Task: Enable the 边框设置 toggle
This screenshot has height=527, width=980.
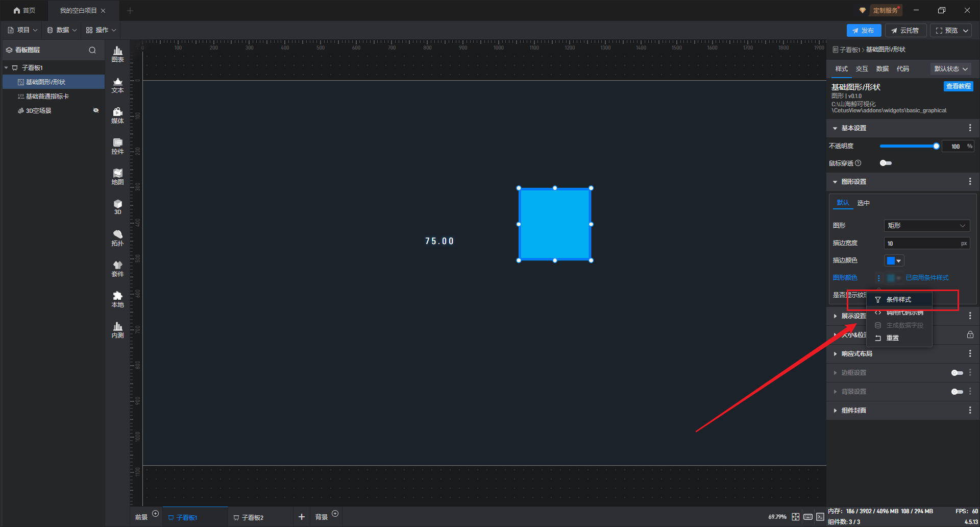Action: coord(957,373)
